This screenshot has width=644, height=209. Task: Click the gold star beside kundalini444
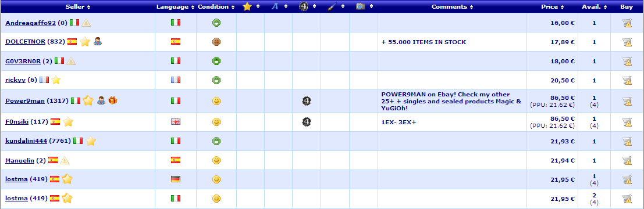point(91,141)
